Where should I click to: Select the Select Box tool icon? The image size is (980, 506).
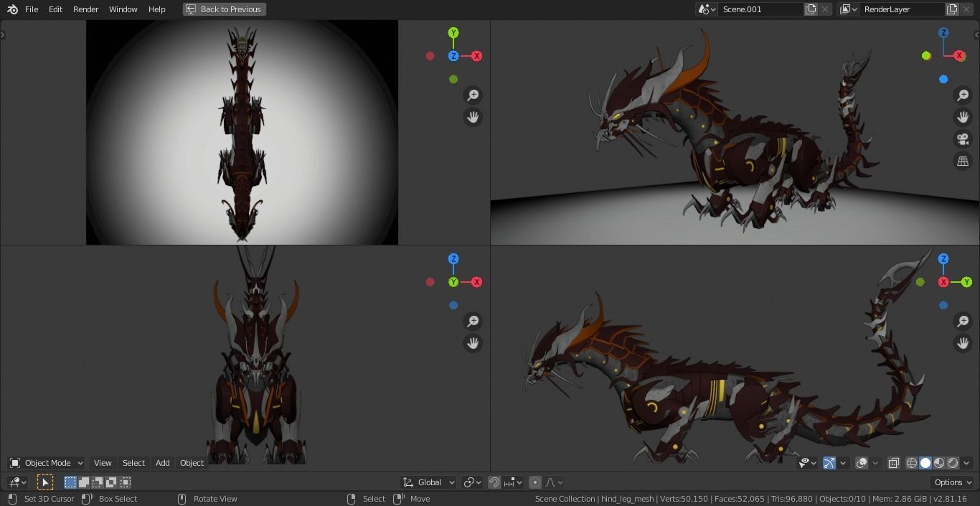[x=45, y=482]
